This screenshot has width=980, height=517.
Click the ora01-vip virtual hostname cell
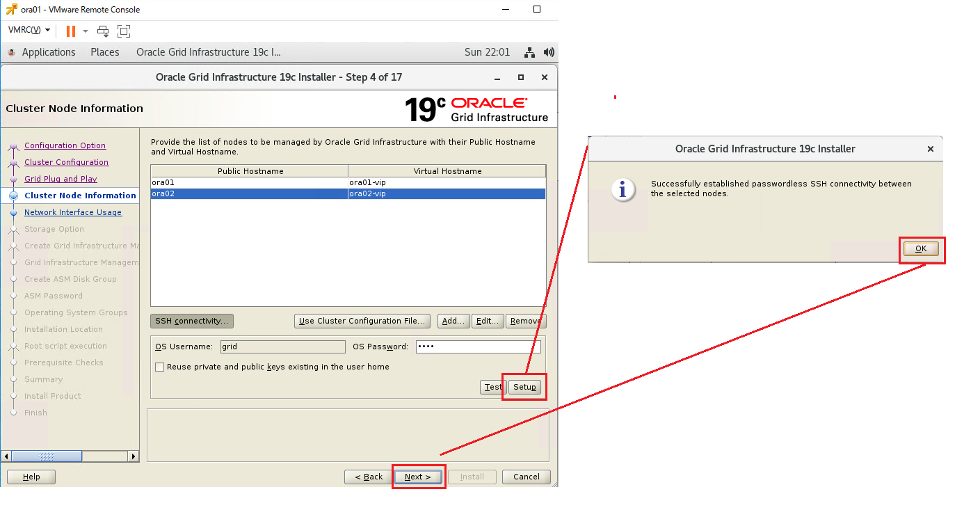[x=447, y=182]
